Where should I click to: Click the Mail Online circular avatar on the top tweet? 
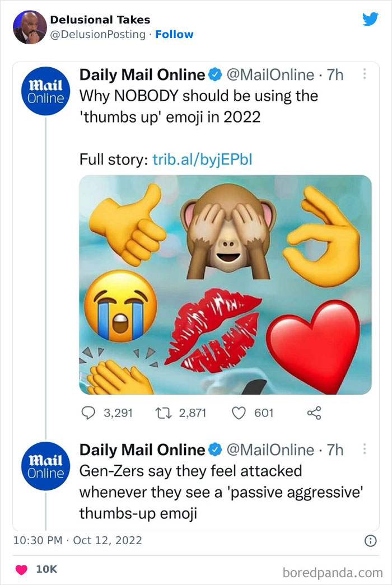point(45,90)
